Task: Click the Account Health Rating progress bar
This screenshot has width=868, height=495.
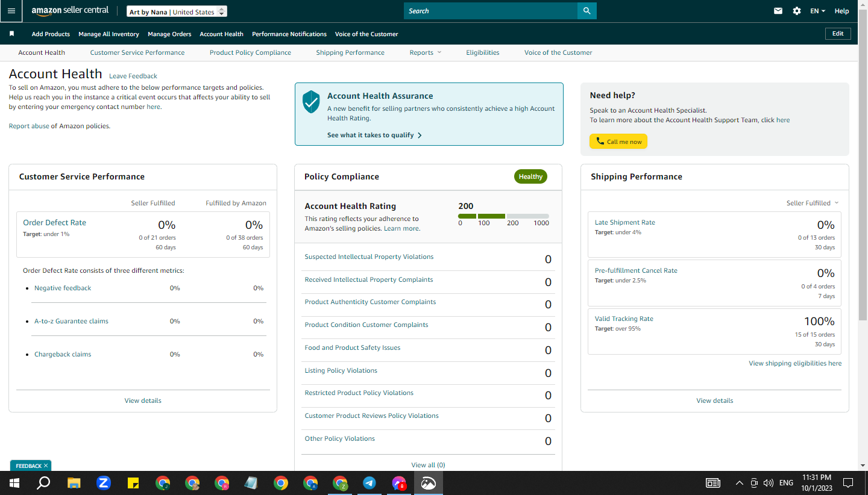Action: coord(503,216)
